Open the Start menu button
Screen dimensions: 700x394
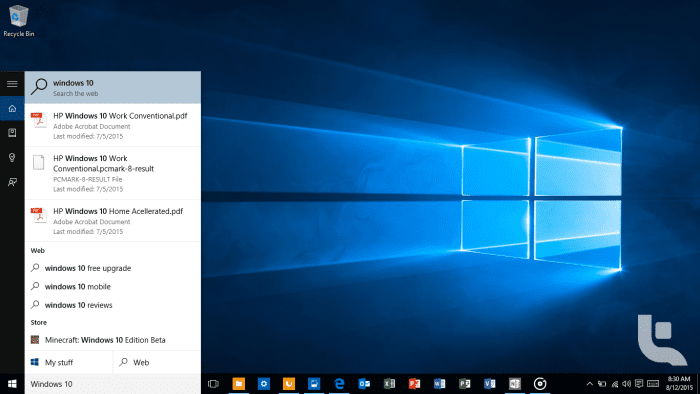[x=12, y=384]
